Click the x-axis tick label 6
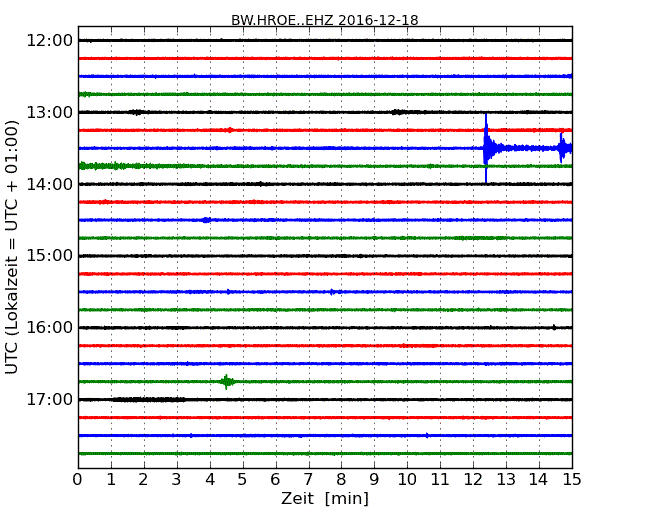 click(x=275, y=480)
